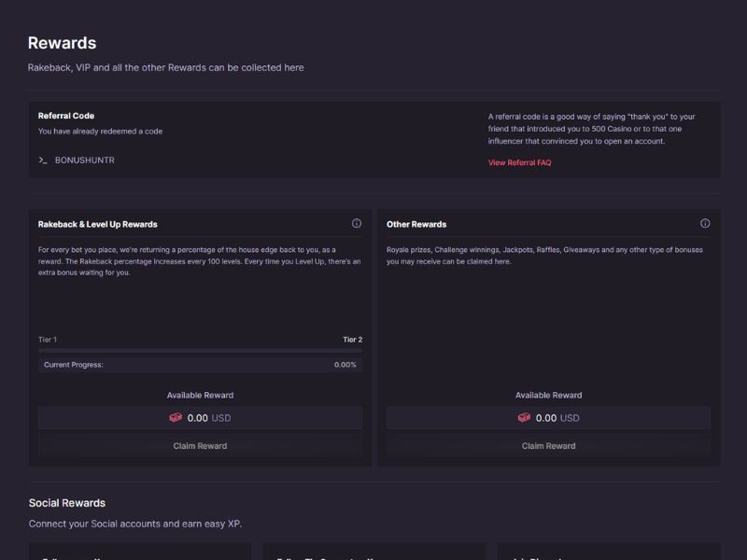The image size is (747, 560).
Task: Click the 0.00 USD amount in Other Rewards card
Action: [x=557, y=418]
